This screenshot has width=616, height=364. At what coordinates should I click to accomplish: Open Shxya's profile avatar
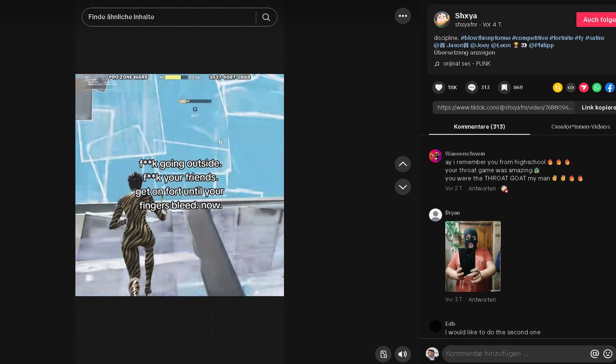tap(442, 19)
